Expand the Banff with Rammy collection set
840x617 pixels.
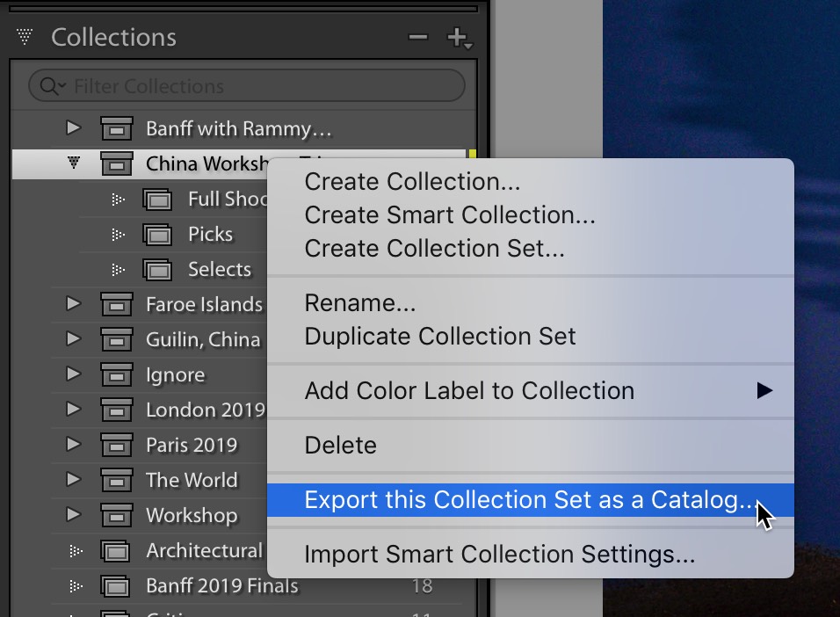74,128
